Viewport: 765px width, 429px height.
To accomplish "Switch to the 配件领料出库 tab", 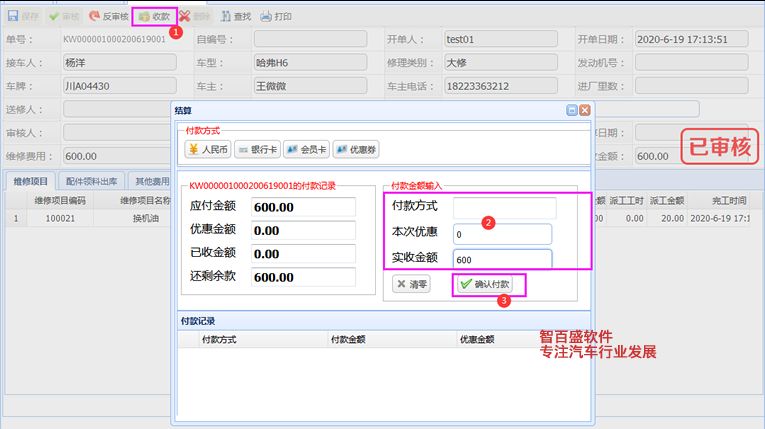I will click(x=92, y=182).
